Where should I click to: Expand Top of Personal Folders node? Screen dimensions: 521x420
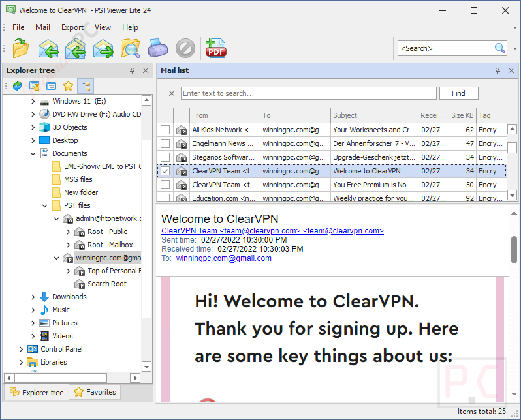(x=68, y=271)
